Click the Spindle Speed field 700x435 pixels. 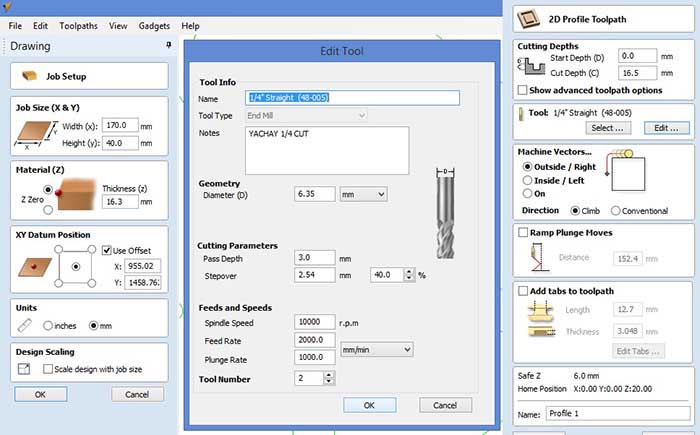315,322
